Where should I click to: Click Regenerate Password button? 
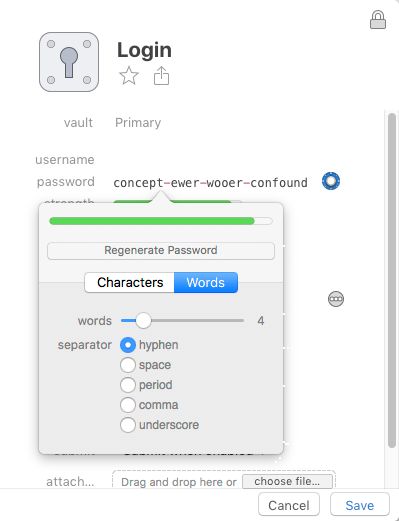(x=161, y=251)
